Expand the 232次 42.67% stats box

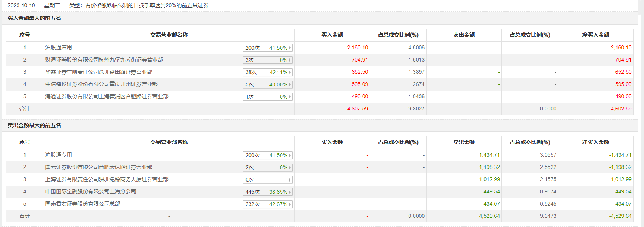pos(268,204)
